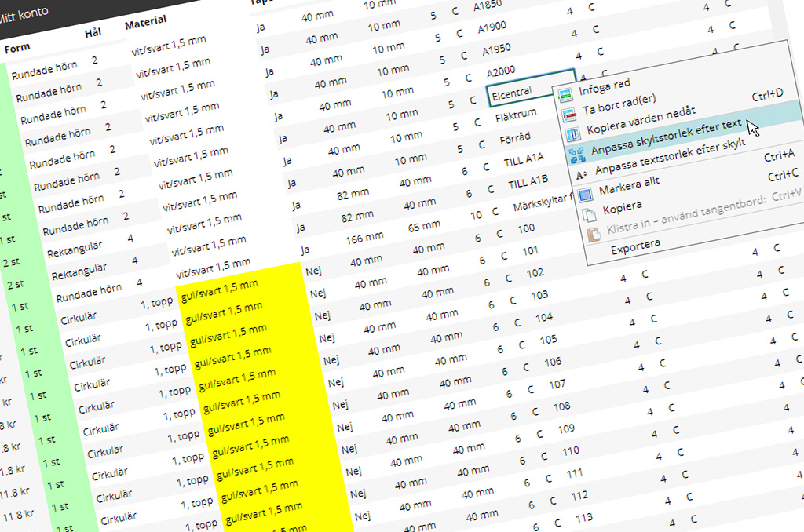Click the Kopiera copy pages icon
This screenshot has width=804, height=532.
tap(588, 213)
